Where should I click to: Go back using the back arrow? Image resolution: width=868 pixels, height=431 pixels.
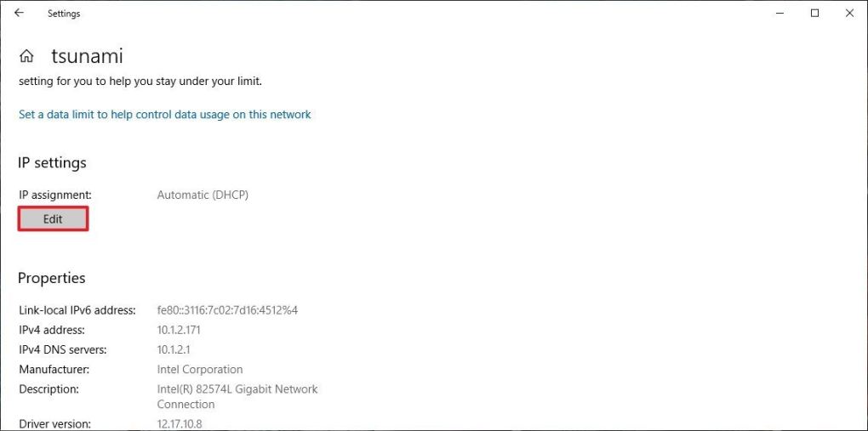19,14
